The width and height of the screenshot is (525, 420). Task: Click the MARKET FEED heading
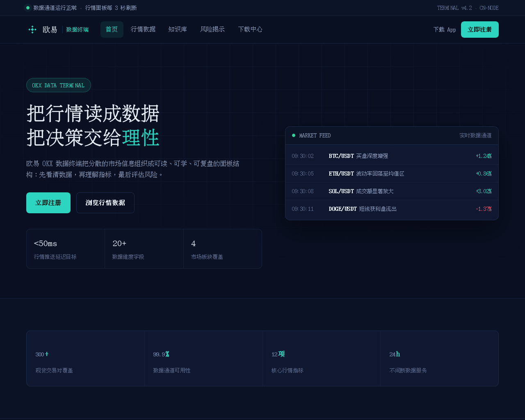315,135
